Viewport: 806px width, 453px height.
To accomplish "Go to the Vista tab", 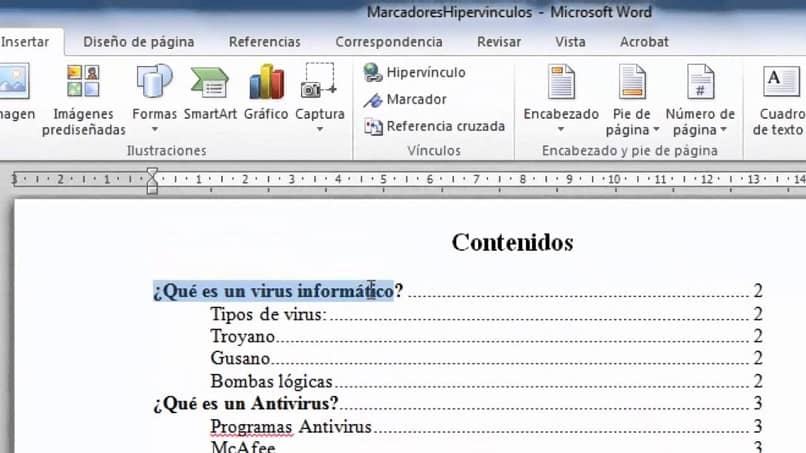I will pyautogui.click(x=570, y=42).
